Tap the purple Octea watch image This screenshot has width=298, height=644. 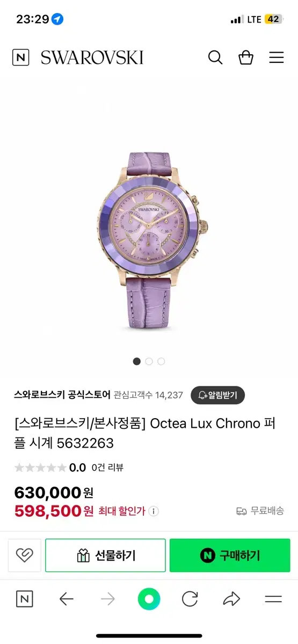click(x=149, y=239)
